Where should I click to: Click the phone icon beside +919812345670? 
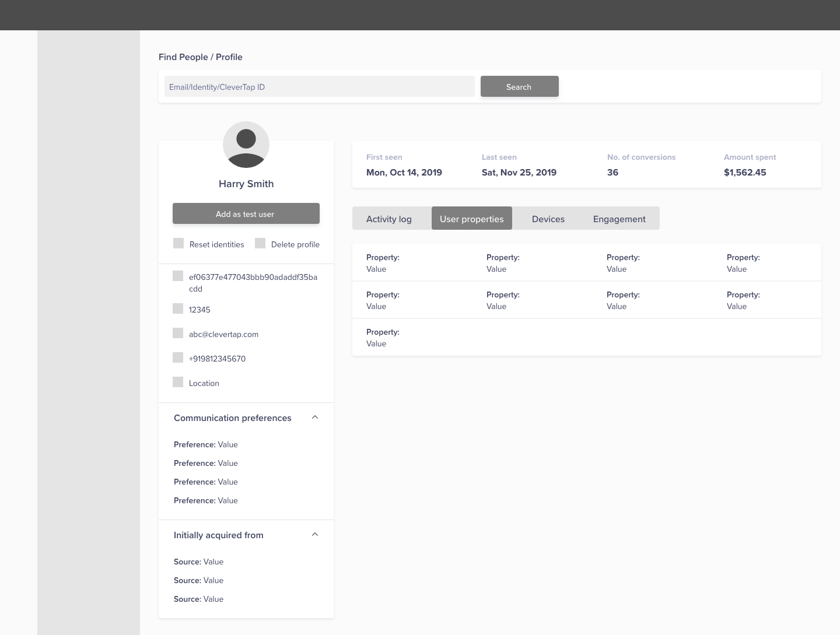click(178, 357)
